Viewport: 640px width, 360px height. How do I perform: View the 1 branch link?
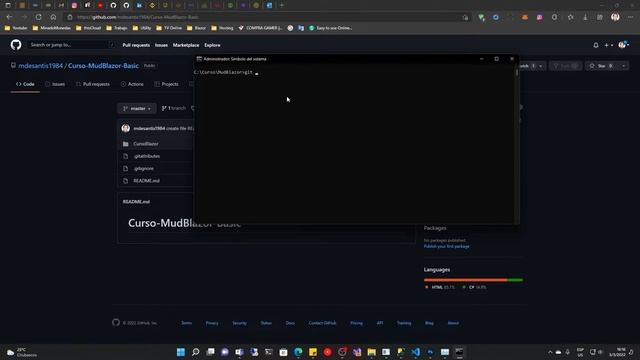[x=174, y=108]
